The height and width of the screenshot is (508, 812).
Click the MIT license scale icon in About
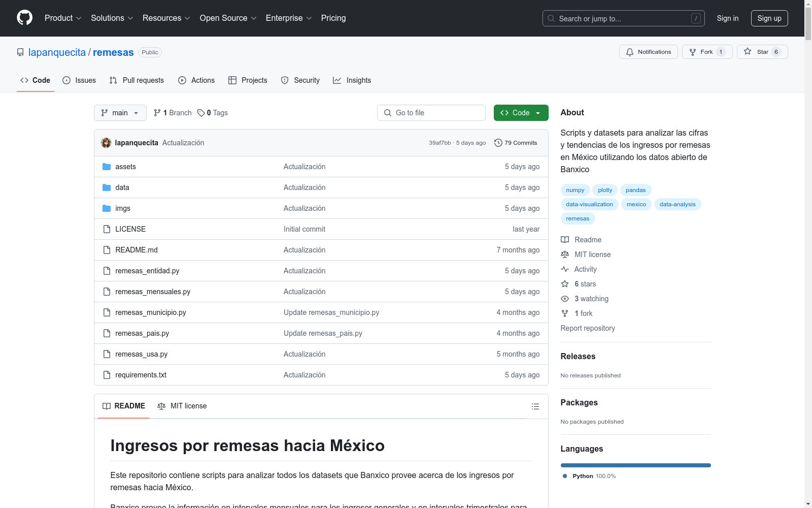click(565, 255)
